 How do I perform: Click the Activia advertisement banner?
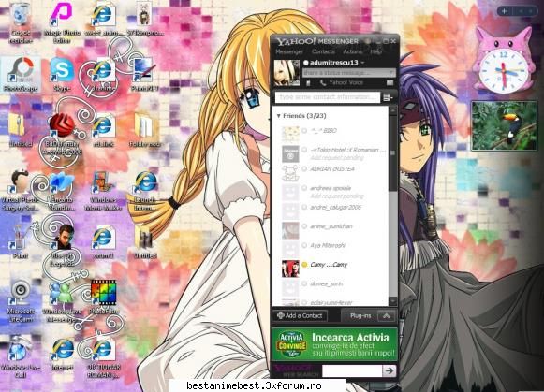334,344
